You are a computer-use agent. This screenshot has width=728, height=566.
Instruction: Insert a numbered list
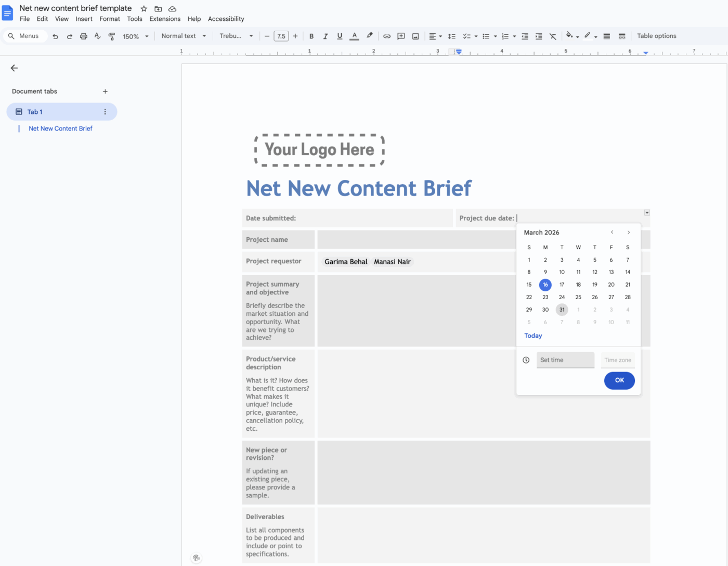click(x=505, y=36)
